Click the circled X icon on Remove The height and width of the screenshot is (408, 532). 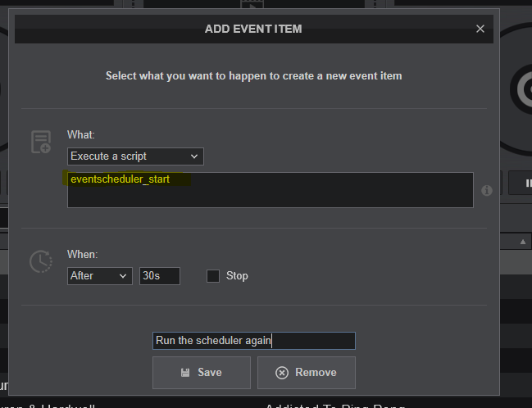point(282,372)
